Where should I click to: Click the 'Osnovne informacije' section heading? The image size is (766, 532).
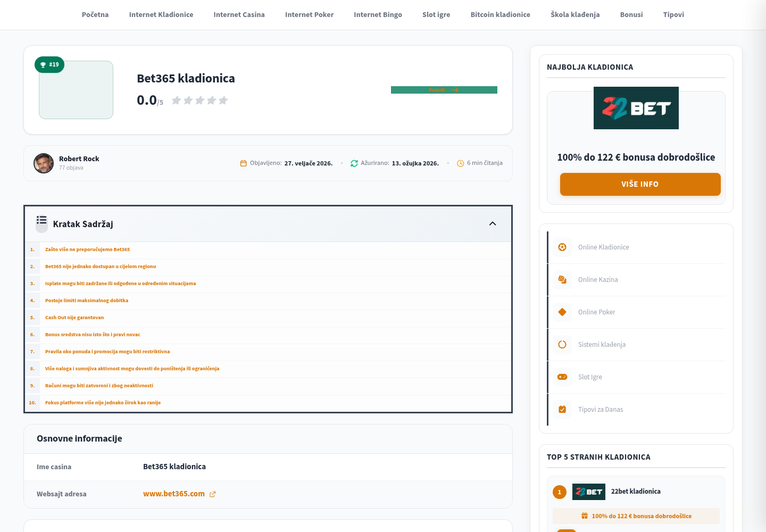coord(79,439)
